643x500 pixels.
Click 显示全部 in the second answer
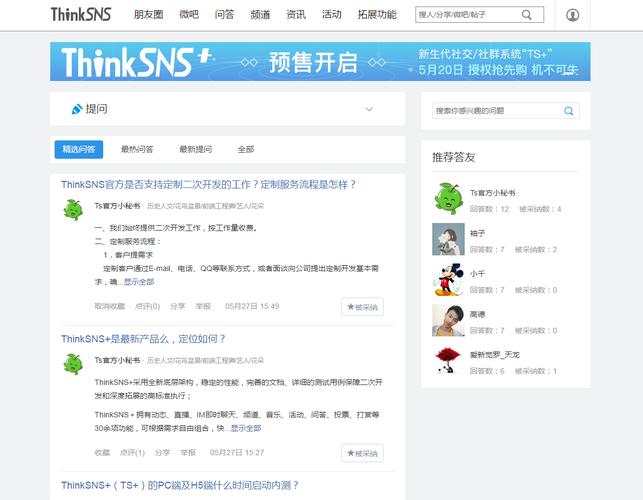[x=246, y=428]
